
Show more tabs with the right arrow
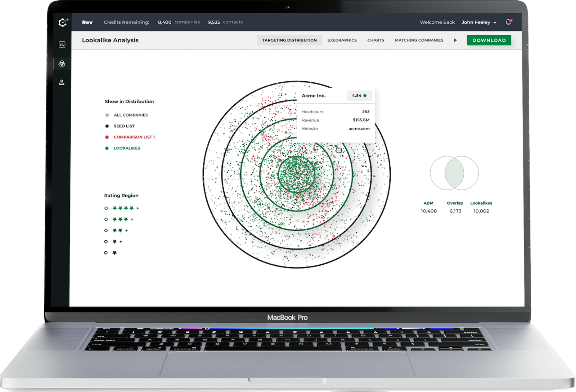[x=455, y=40]
